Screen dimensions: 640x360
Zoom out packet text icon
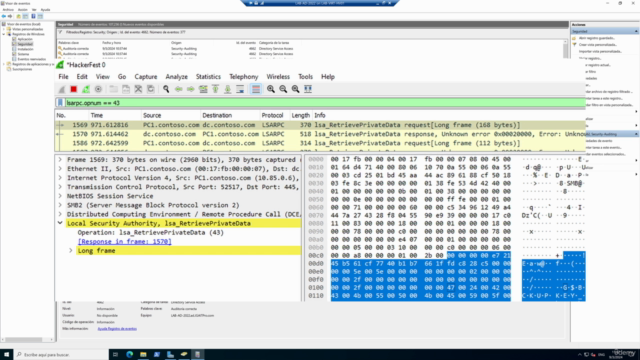click(x=283, y=89)
